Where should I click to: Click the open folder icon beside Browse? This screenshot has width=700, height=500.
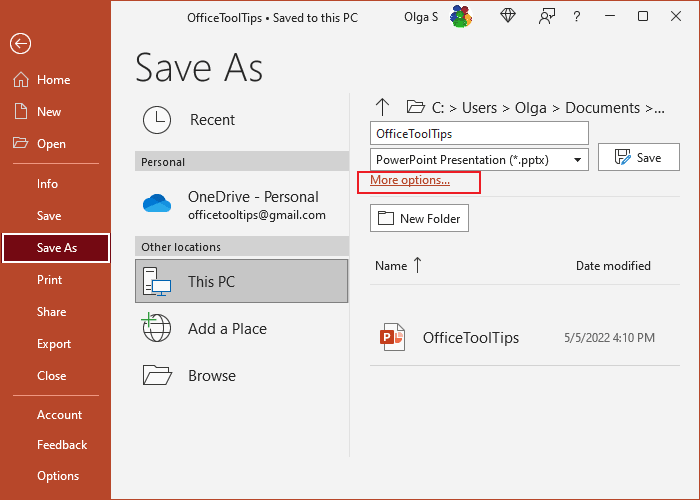pyautogui.click(x=157, y=375)
